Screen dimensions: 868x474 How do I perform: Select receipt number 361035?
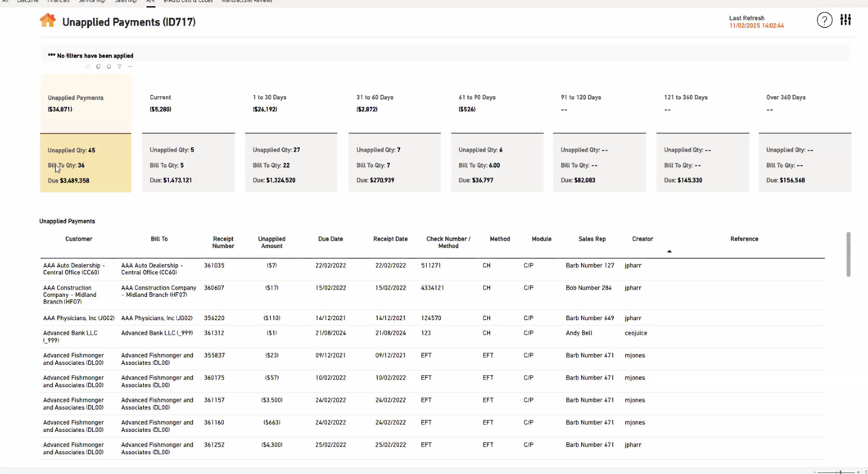214,266
